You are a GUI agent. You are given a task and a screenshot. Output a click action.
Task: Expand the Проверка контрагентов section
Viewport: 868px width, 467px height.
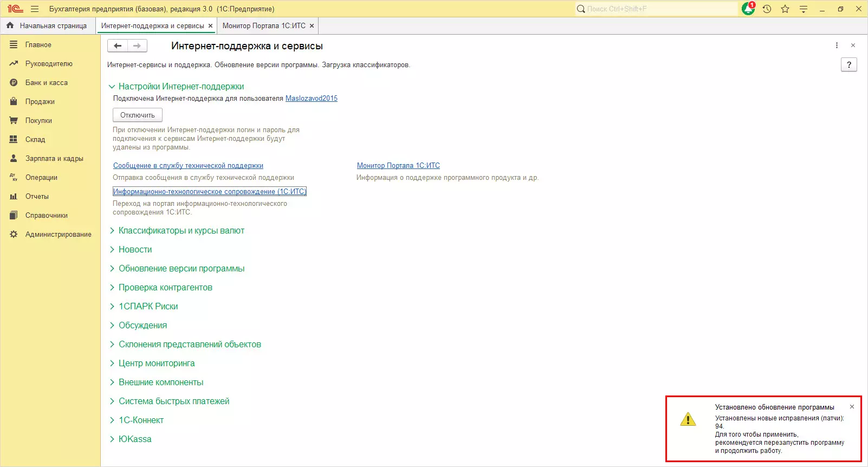click(112, 288)
